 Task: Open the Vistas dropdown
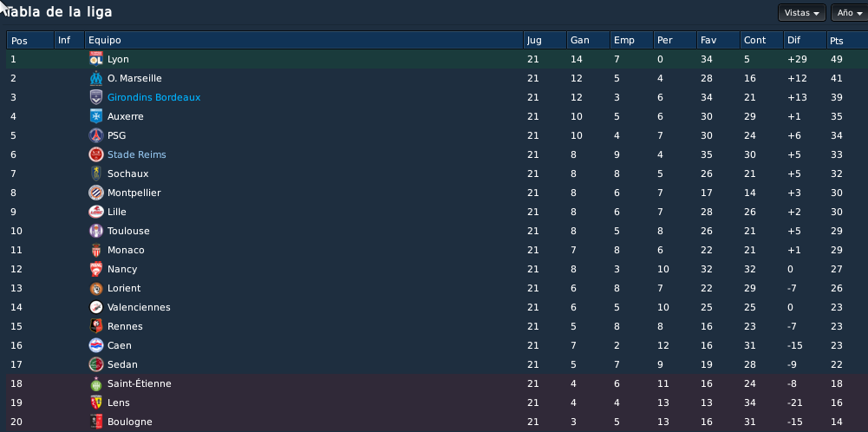[x=801, y=13]
